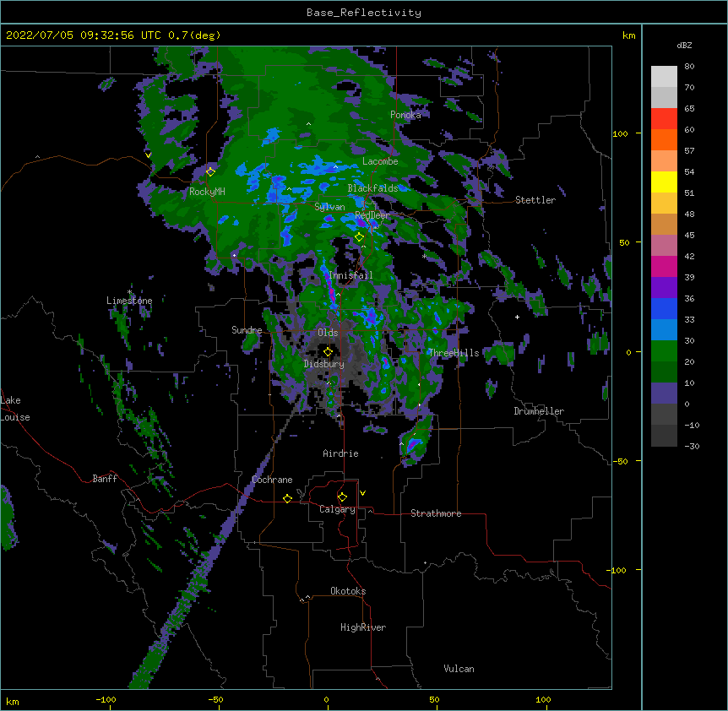Click the 45 value on dBZ scale
Image resolution: width=728 pixels, height=711 pixels.
(x=689, y=236)
